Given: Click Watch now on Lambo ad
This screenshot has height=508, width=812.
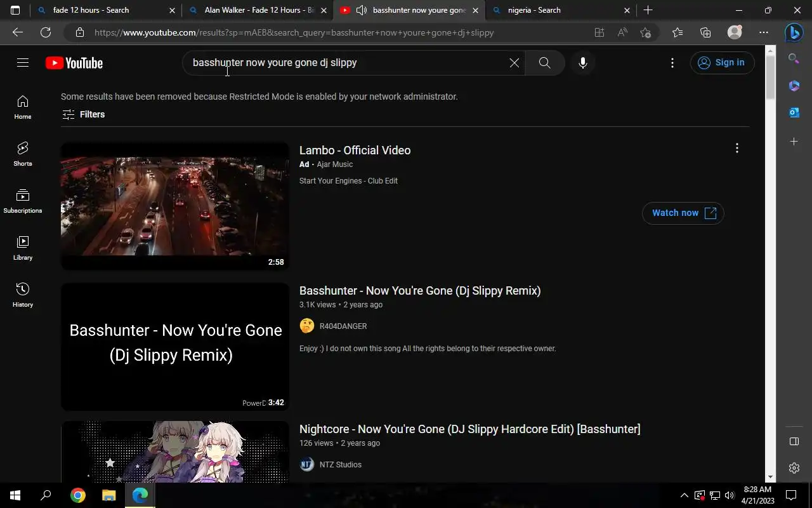Looking at the screenshot, I should tap(683, 213).
